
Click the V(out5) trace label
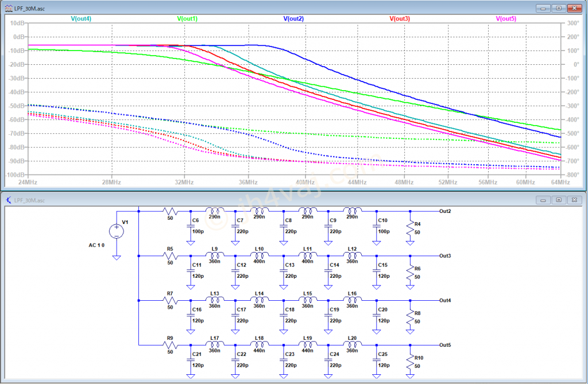click(506, 18)
